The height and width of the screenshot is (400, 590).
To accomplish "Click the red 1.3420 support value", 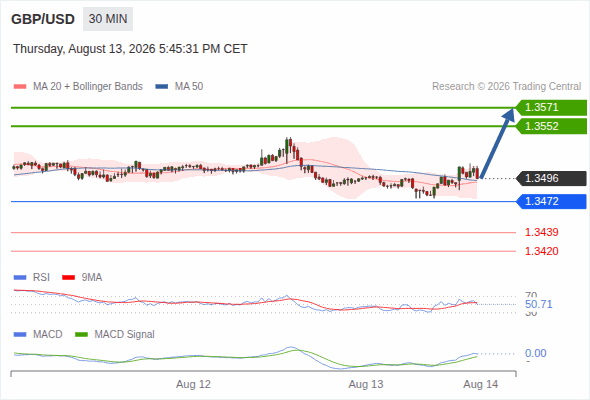I will tap(541, 251).
